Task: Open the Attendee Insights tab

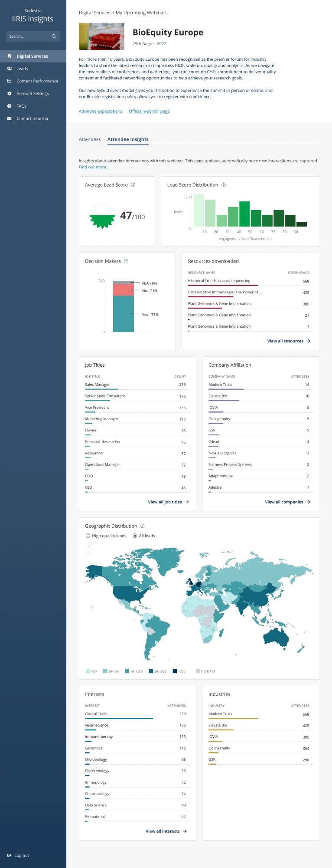Action: [x=128, y=139]
